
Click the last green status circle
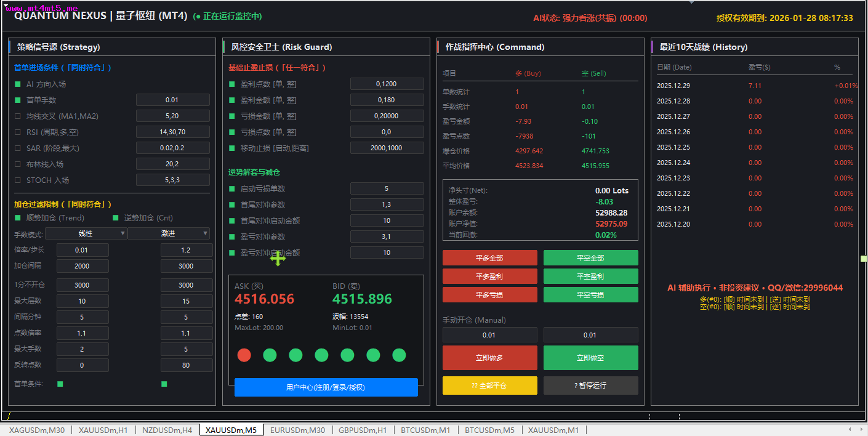point(399,355)
